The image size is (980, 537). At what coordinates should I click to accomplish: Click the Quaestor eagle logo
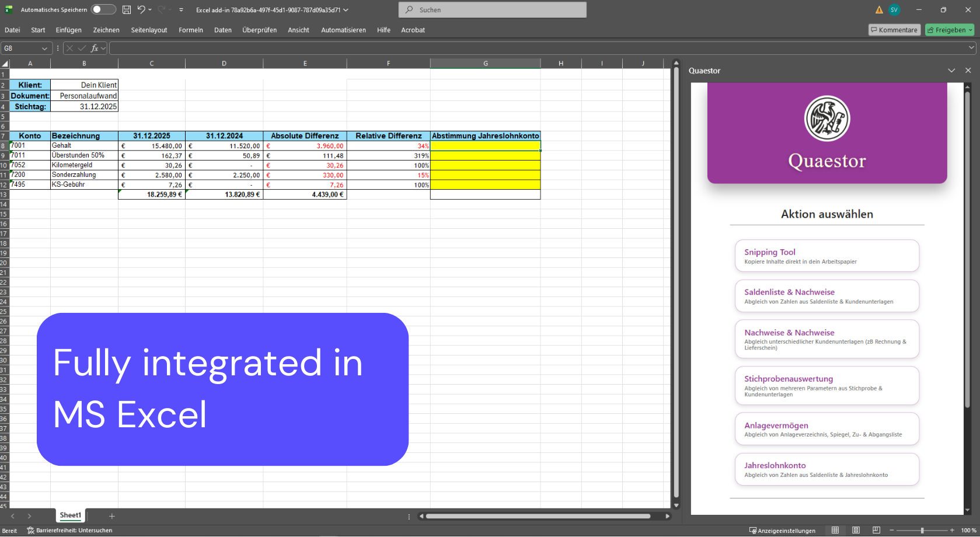tap(827, 118)
